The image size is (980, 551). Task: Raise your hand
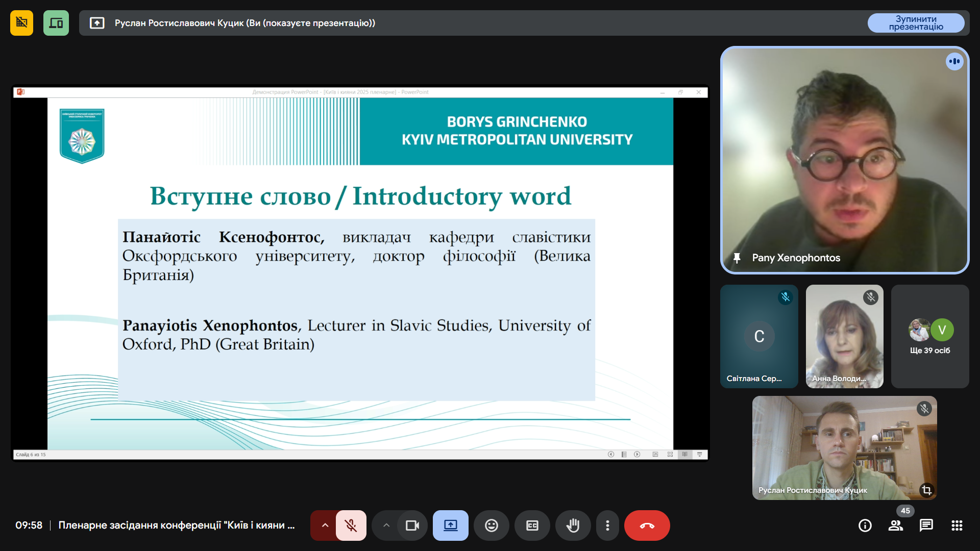click(573, 525)
